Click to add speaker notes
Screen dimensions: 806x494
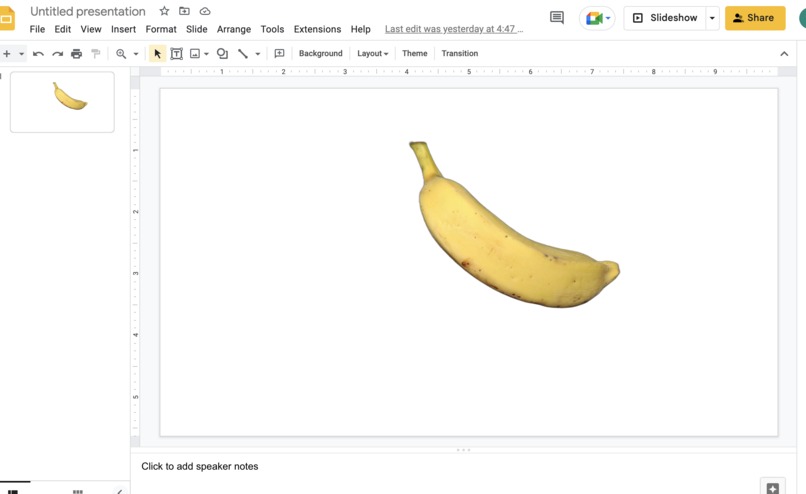(x=199, y=466)
